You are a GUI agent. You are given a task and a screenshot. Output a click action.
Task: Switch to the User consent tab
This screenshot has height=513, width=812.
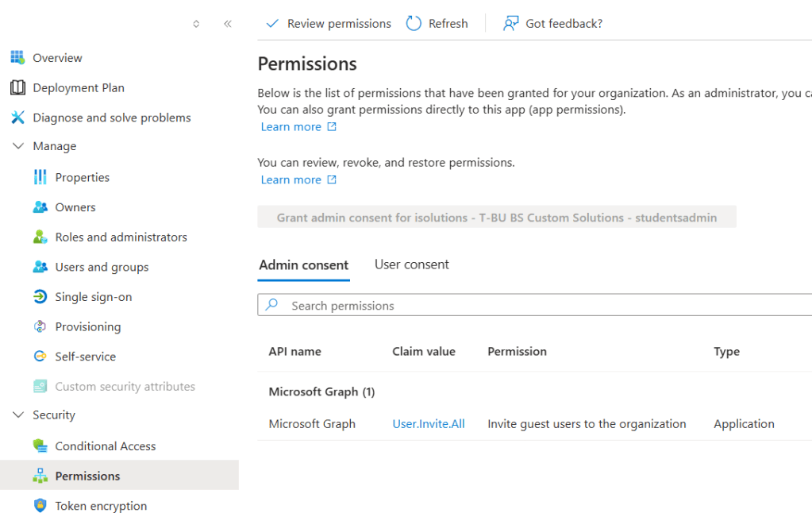[411, 264]
